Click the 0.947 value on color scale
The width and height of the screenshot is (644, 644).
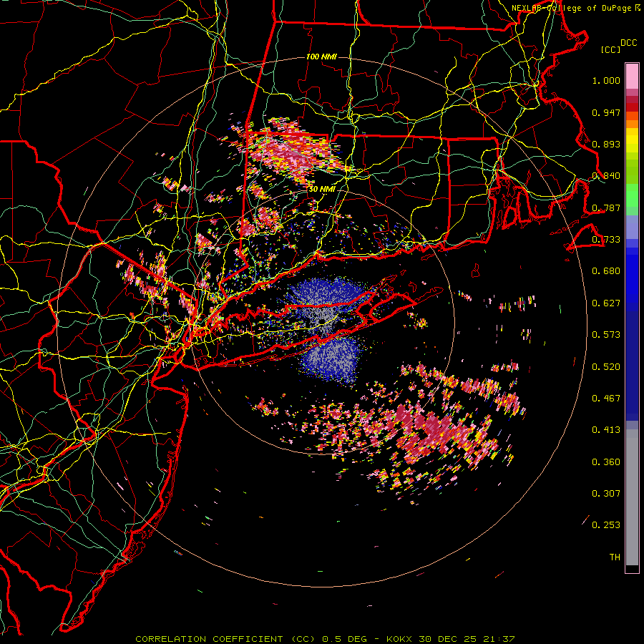point(606,112)
